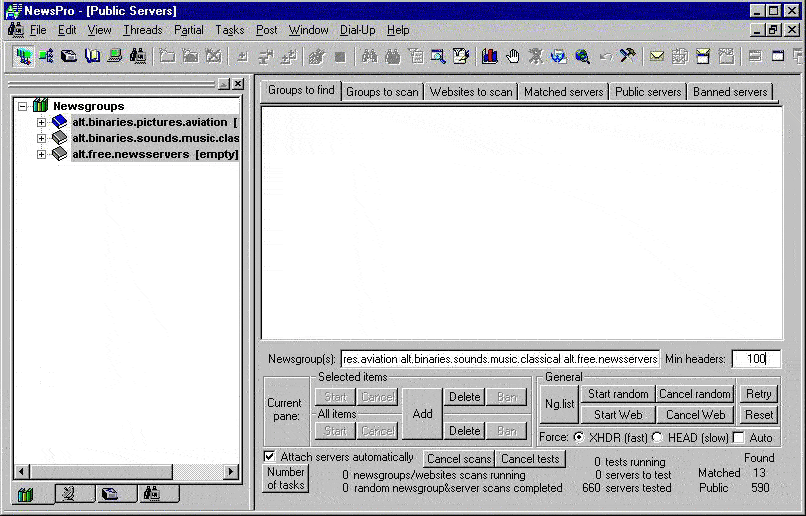Enable the Auto checkbox

pyautogui.click(x=739, y=437)
